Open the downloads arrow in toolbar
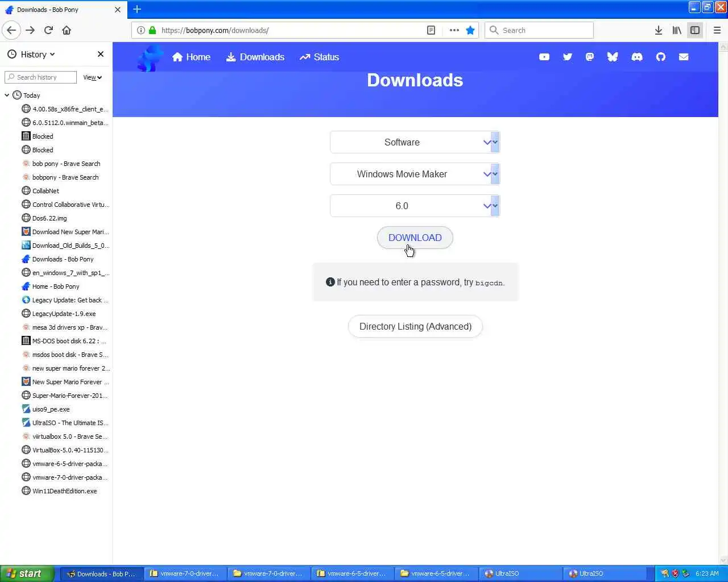This screenshot has width=728, height=582. [x=658, y=30]
